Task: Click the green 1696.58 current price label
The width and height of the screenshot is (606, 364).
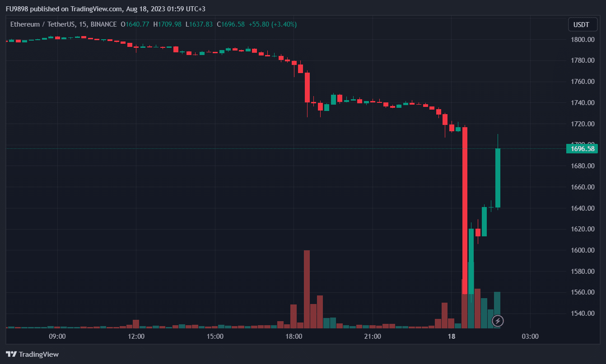Action: [582, 149]
